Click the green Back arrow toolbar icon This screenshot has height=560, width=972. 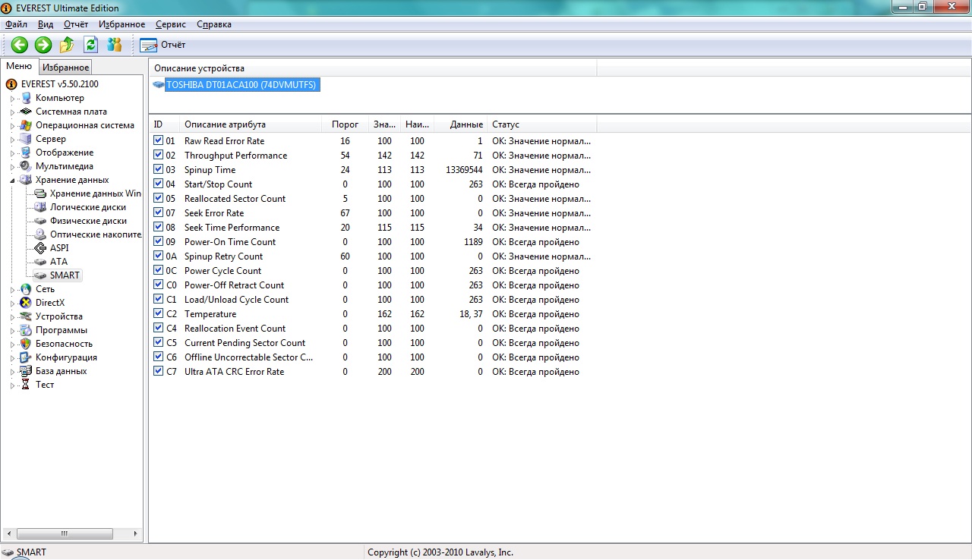pos(20,45)
